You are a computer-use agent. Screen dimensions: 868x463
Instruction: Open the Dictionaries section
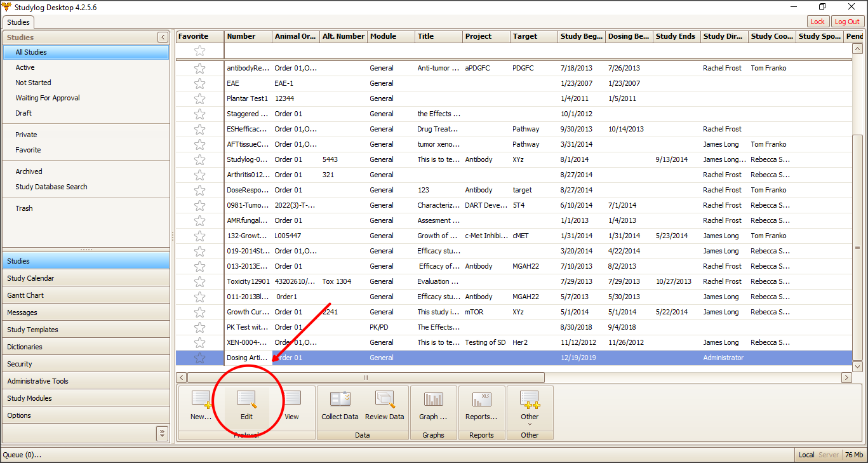click(86, 347)
